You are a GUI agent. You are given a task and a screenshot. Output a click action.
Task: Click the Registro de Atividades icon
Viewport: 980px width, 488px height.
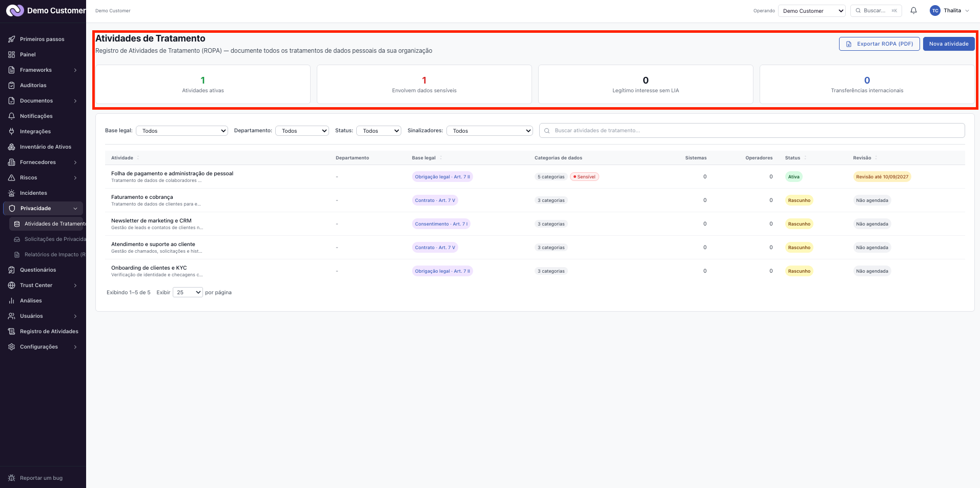11,331
